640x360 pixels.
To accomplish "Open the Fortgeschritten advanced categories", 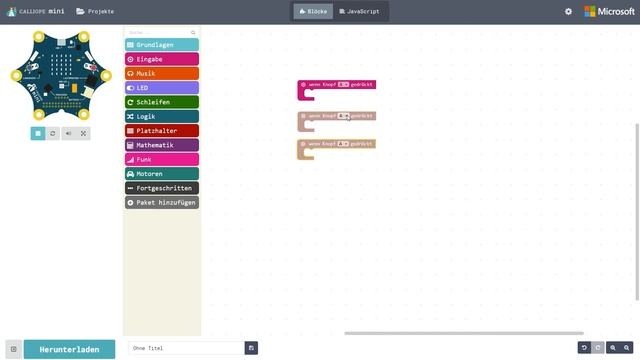I will [x=162, y=188].
